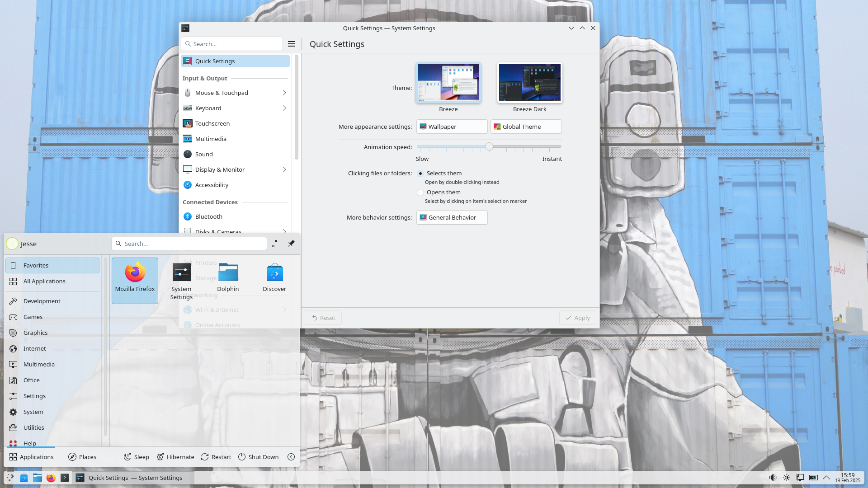Open the System Settings hamburger menu
Viewport: 868px width, 488px height.
point(292,44)
